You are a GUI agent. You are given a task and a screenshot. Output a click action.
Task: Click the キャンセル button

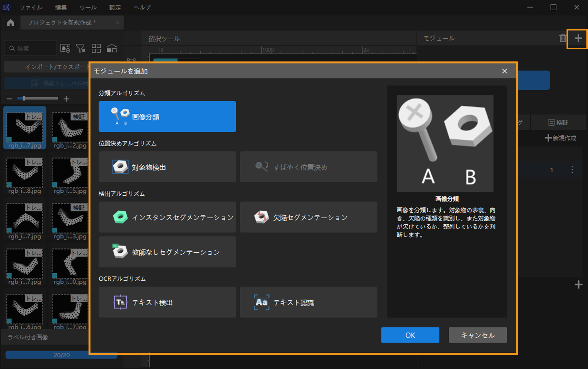click(478, 335)
